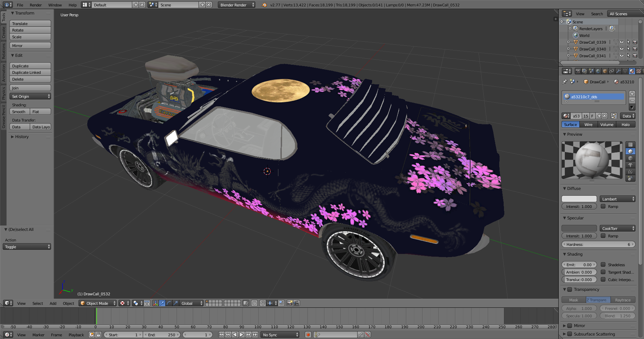Open the Constraints chain-link tab icon
Screen dimensions: 644x339
(612, 71)
